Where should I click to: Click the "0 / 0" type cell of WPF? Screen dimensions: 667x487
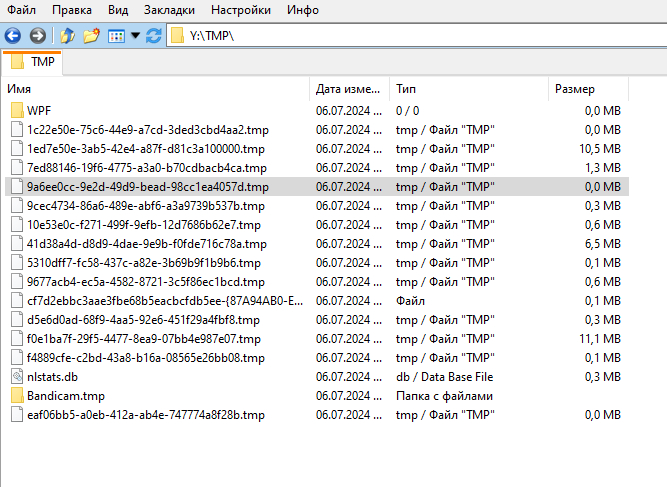pos(408,111)
